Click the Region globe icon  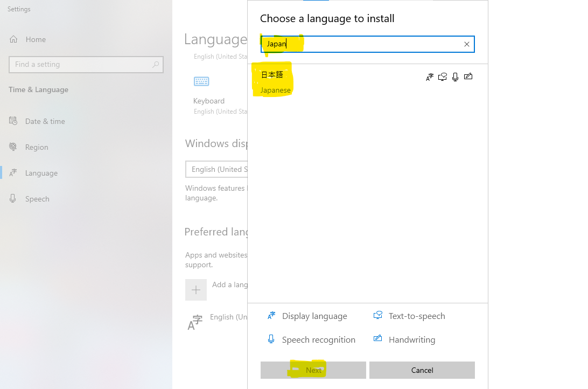pos(13,147)
